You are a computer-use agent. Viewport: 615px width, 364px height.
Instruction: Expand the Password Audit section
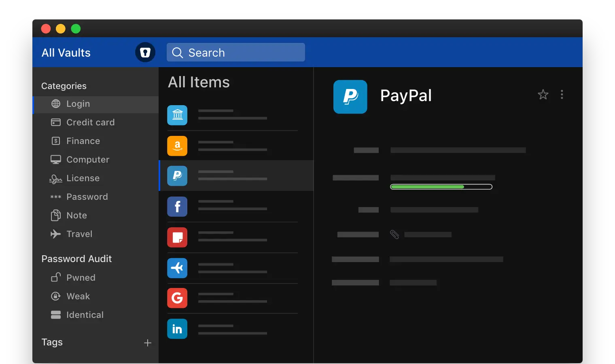tap(76, 258)
